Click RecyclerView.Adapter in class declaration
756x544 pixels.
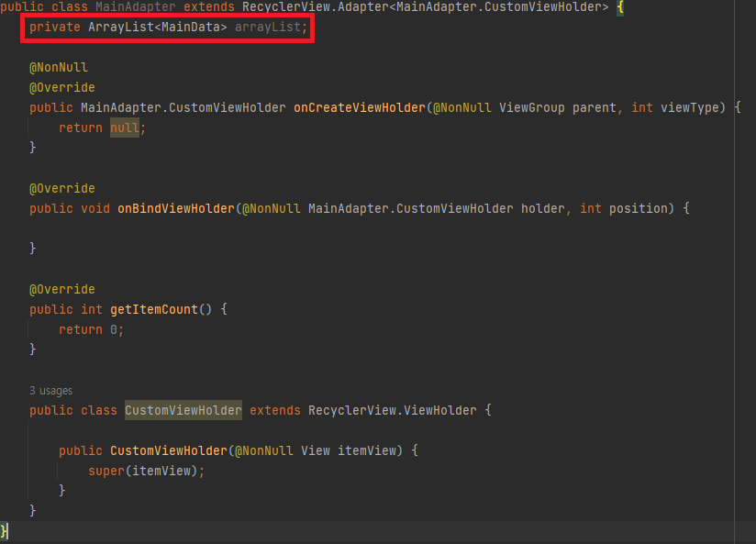click(x=315, y=6)
